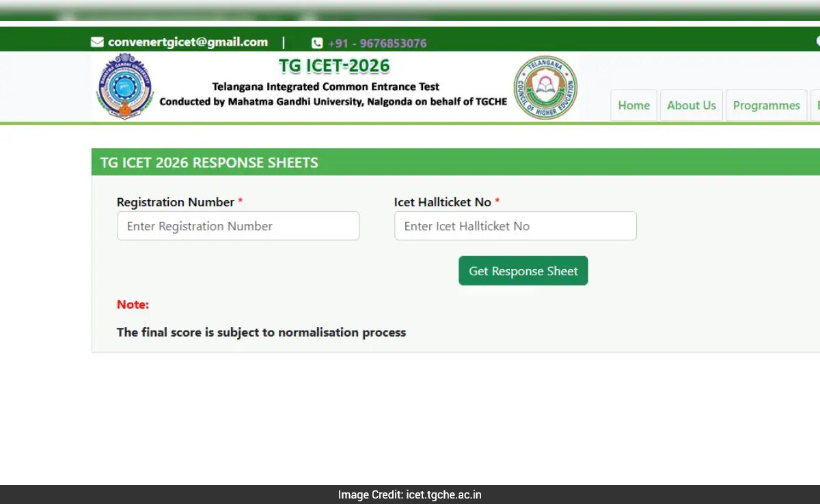Screen dimensions: 820x504
Task: Click the Image Credit: icet.tgche.ac.in caption
Action: pyautogui.click(x=410, y=494)
